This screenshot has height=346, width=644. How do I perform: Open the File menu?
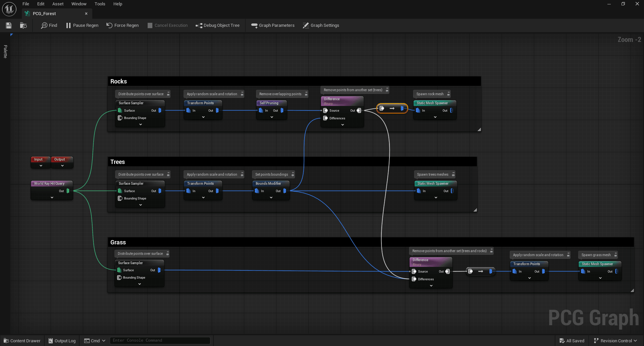pos(26,4)
